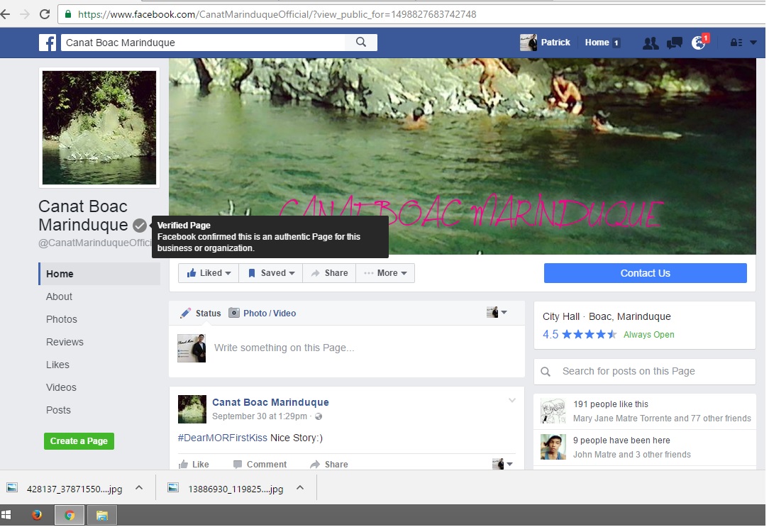
Task: Reload the page with refresh icon
Action: (x=45, y=14)
